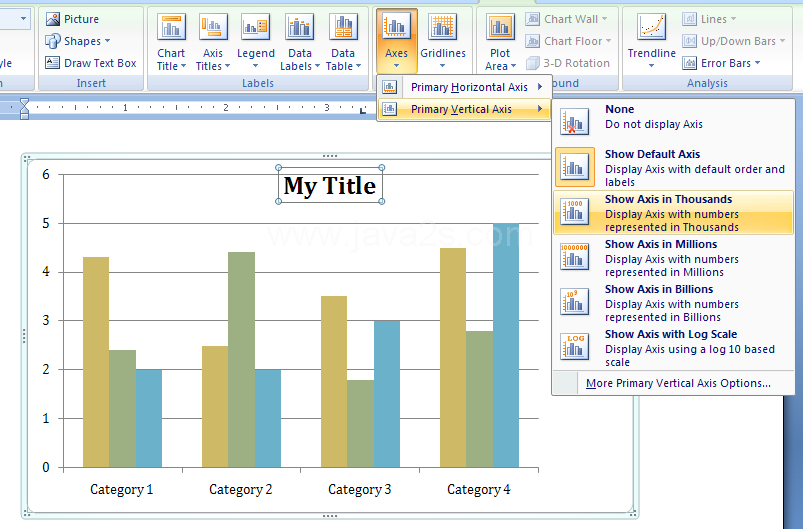Open the Plot Area menu
803x529 pixels.
(500, 43)
